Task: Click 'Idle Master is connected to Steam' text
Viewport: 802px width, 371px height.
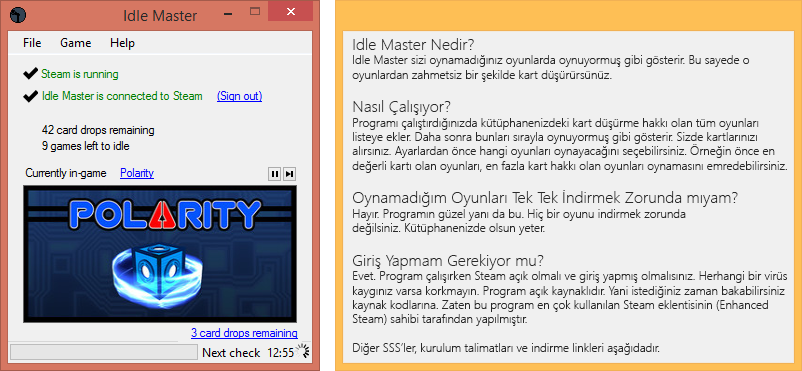Action: click(122, 96)
